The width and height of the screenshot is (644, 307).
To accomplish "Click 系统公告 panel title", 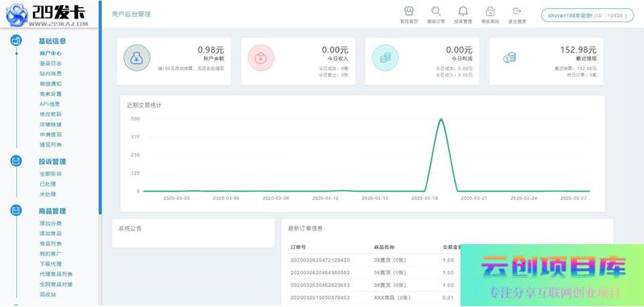I will (130, 229).
